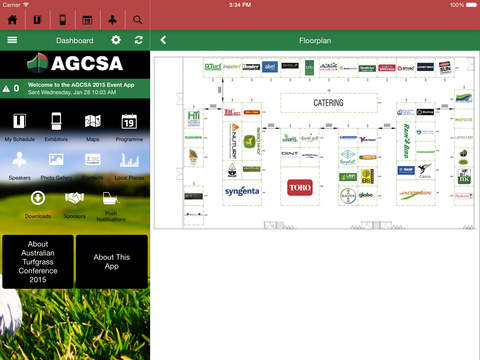
Task: Select the Toro booth on the floorplan
Action: pos(300,187)
